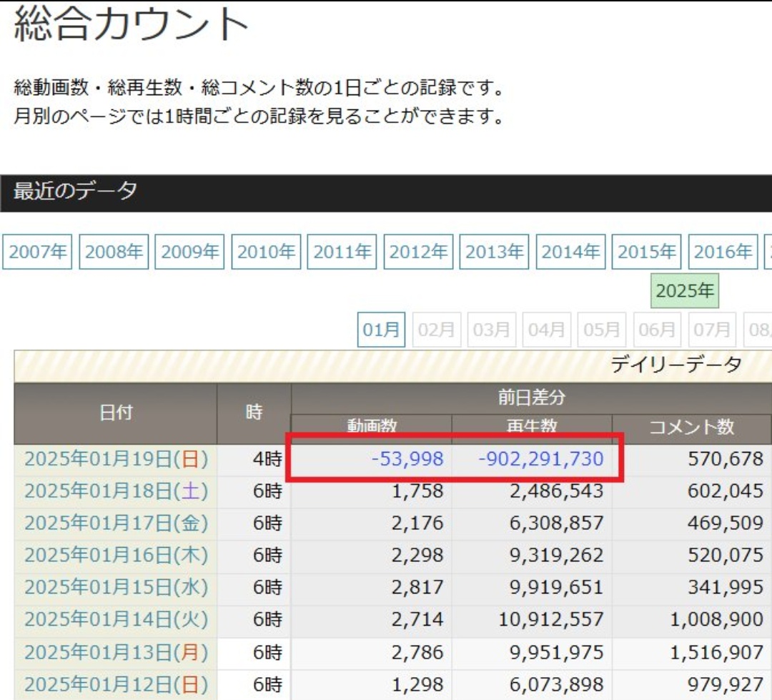772x700 pixels.
Task: Follow the 2025年01月16日(木) date link
Action: point(117,555)
